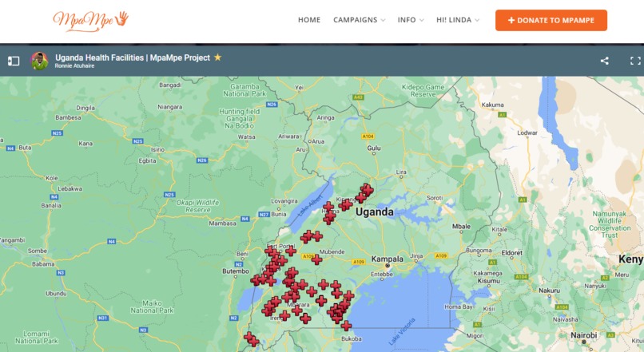Click the Butembo label on map
Viewport: 644px width, 352px height.
(x=236, y=271)
